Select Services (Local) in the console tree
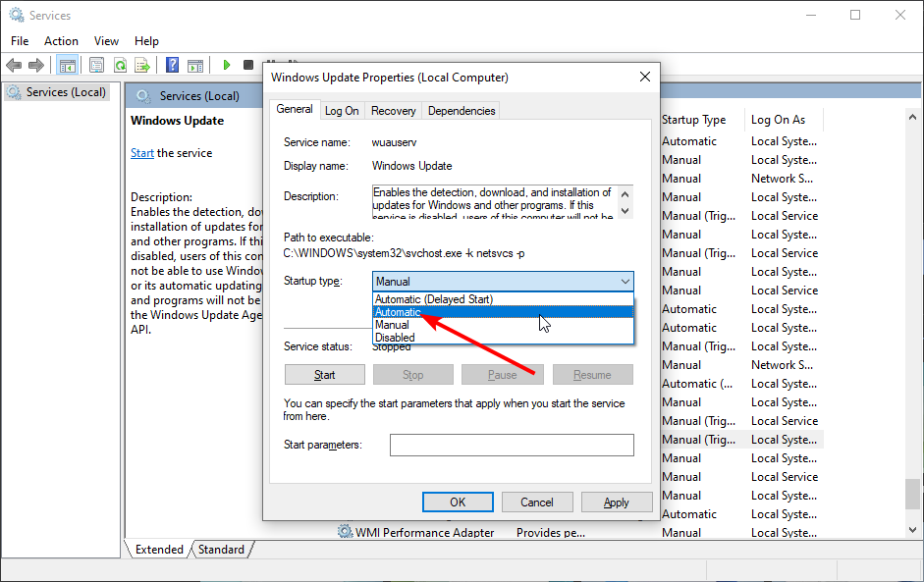Screen dimensions: 924x582 57,92
